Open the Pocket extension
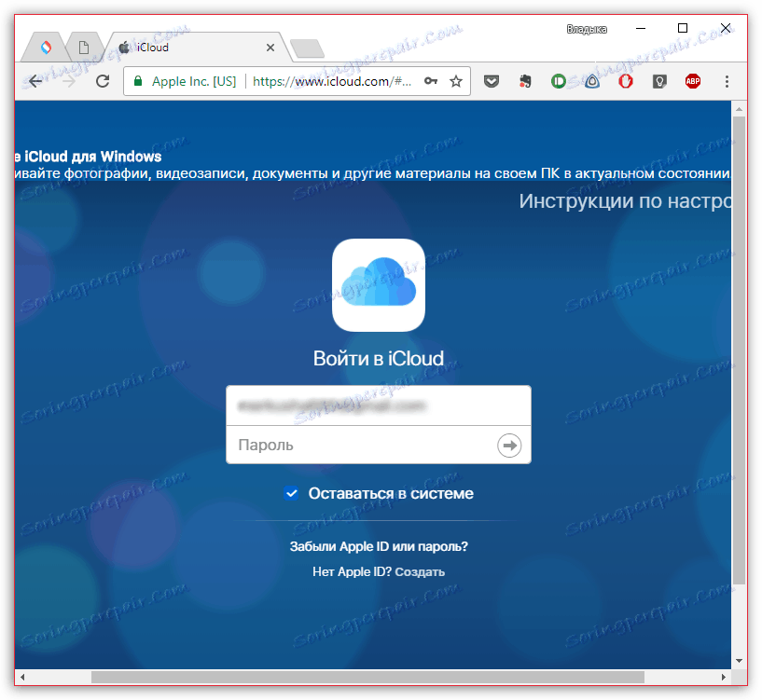 [x=492, y=81]
